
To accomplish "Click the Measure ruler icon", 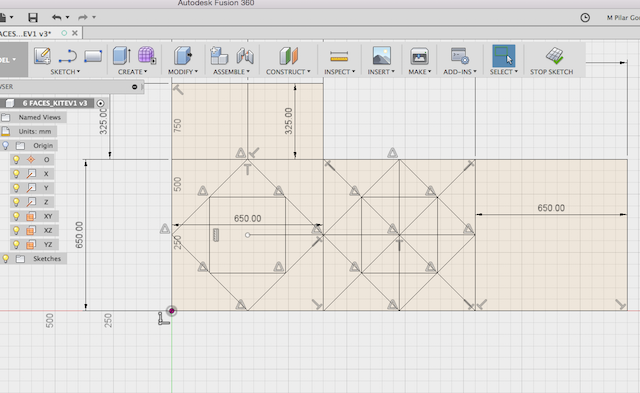I will (x=339, y=56).
